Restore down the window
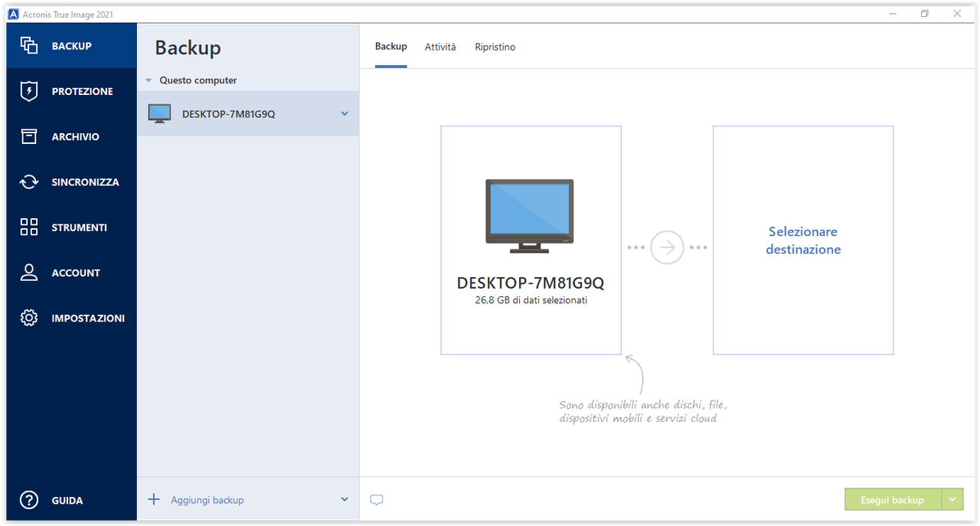This screenshot has width=980, height=526. 925,14
